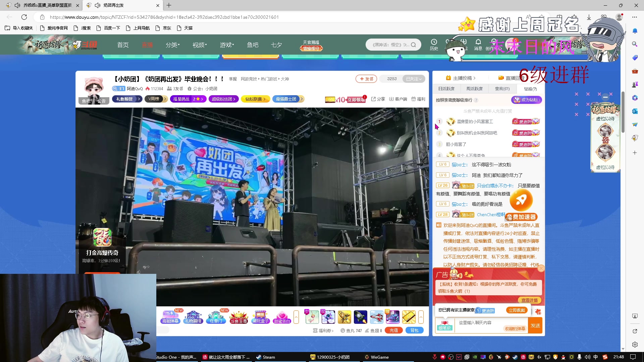Open the Edge sidebar search icon

click(x=635, y=44)
